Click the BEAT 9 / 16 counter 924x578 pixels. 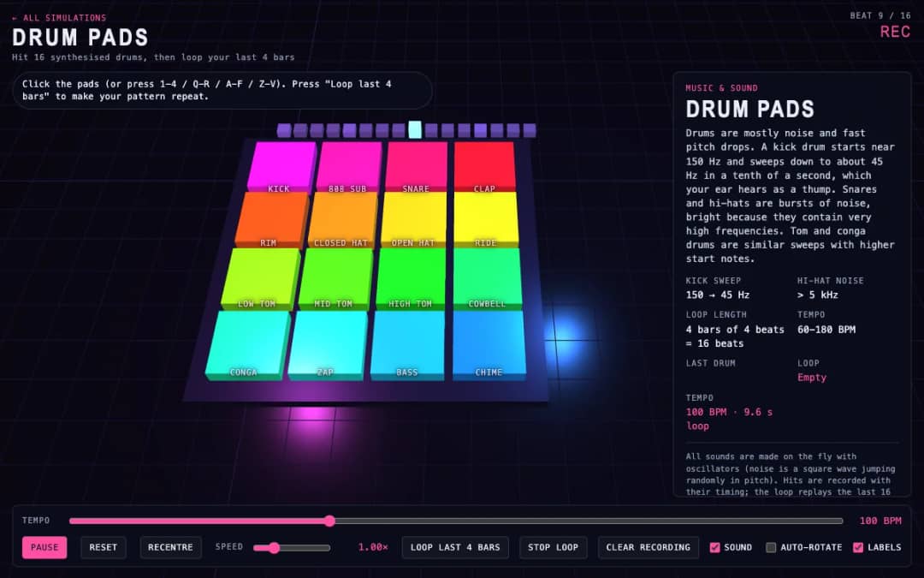tap(880, 16)
